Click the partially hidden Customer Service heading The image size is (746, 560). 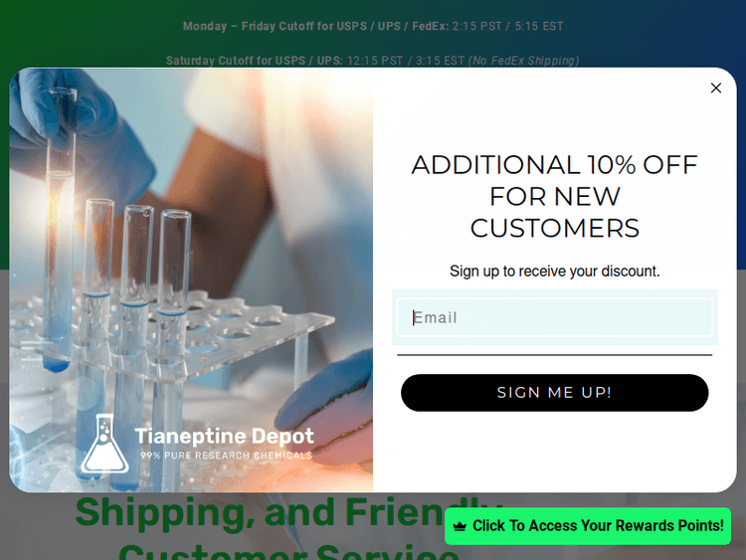[x=289, y=552]
